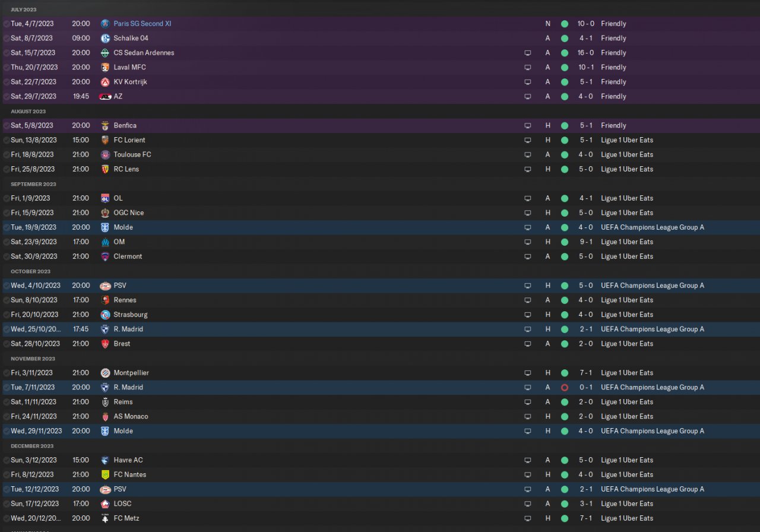Toggle the check mark beside Tue, 4/7/2023
This screenshot has height=532, width=760.
(6, 24)
